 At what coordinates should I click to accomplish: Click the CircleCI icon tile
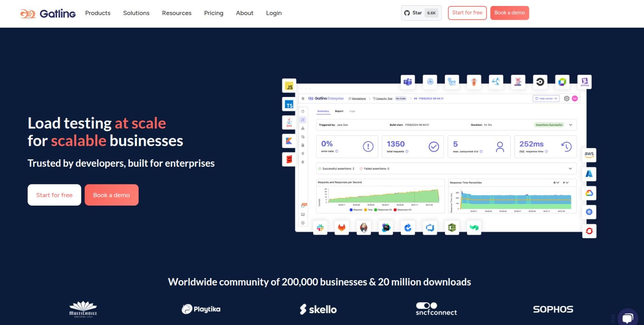point(540,82)
